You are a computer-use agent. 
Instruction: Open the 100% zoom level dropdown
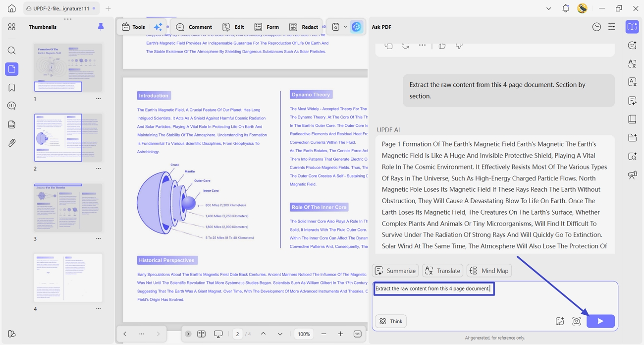click(x=304, y=334)
